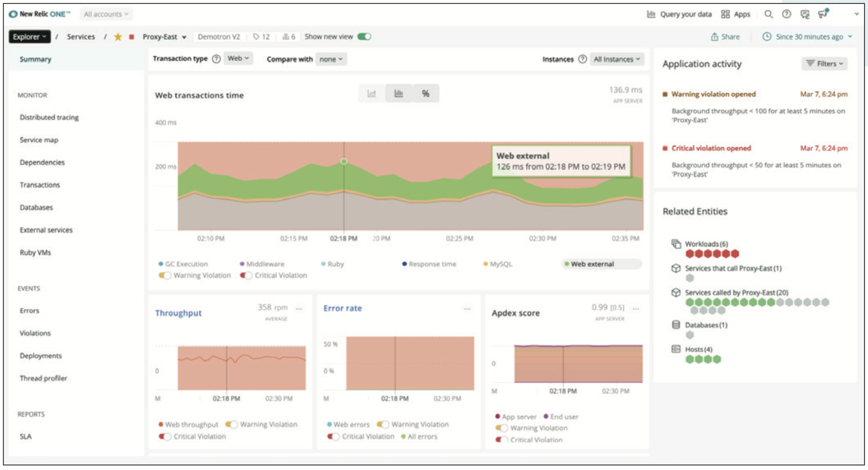This screenshot has height=470, width=868.
Task: Open Dependencies page
Action: click(x=42, y=163)
